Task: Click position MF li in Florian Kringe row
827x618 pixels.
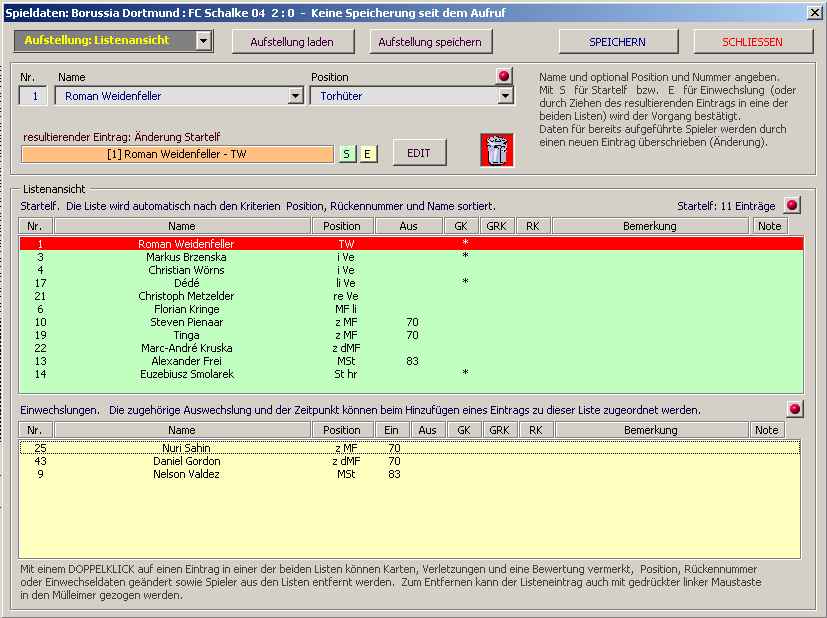Action: (x=346, y=309)
